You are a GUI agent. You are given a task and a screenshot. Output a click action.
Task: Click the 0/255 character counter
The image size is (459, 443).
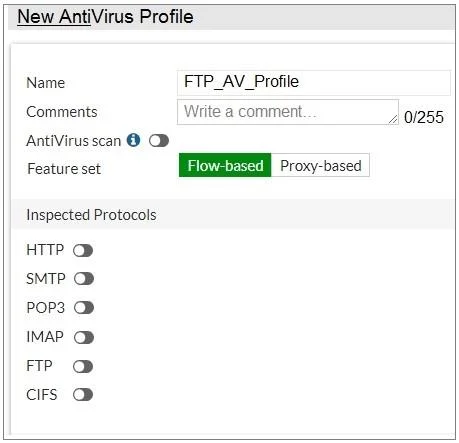[x=424, y=117]
